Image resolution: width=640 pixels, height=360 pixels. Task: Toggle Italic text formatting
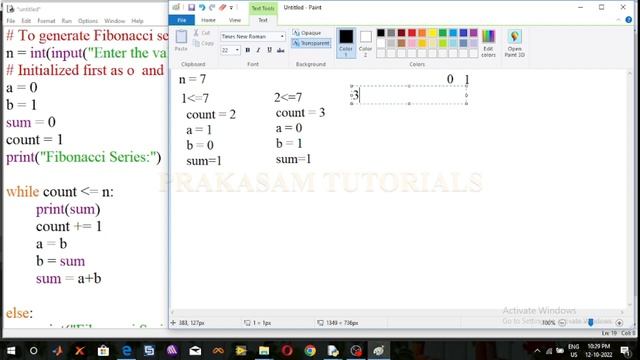[258, 50]
